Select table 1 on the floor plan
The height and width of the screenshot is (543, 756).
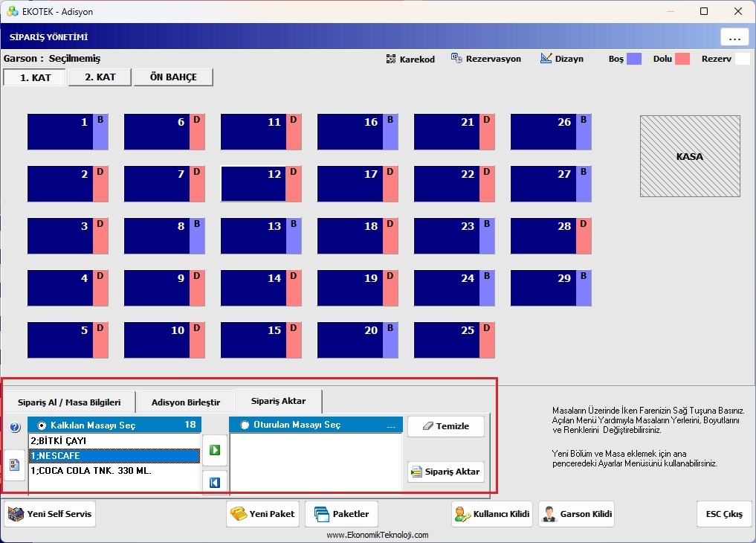coord(68,132)
